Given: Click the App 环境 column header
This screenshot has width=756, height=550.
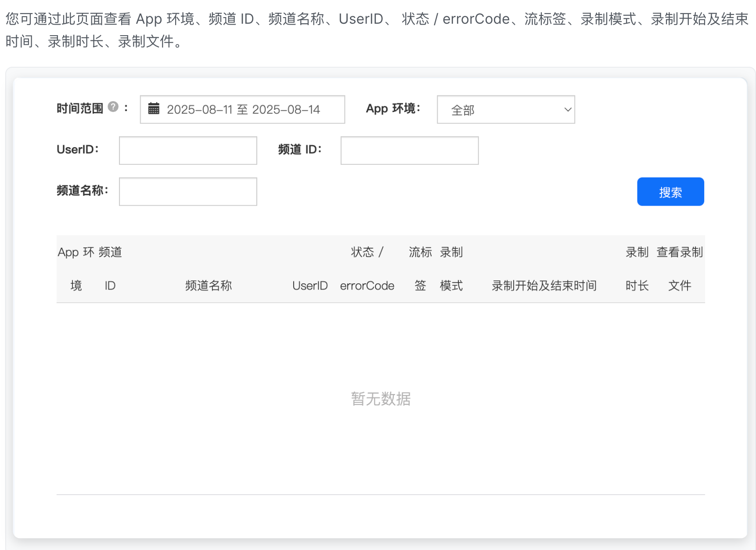Looking at the screenshot, I should (76, 268).
